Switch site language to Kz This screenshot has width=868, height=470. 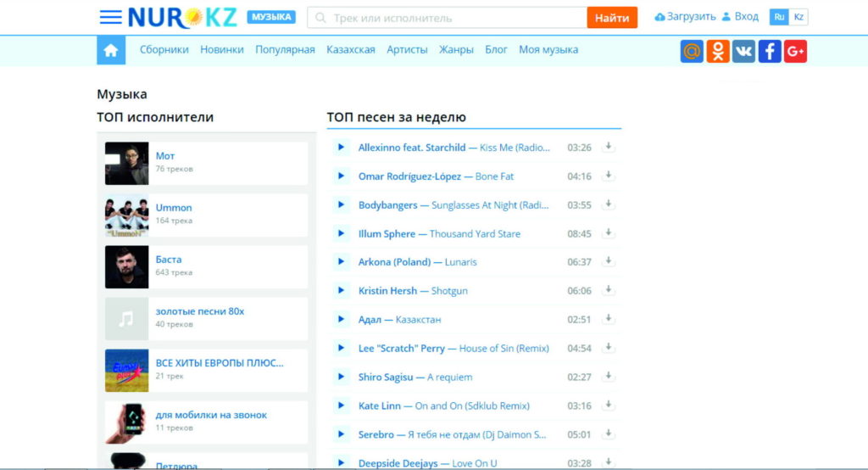[798, 17]
